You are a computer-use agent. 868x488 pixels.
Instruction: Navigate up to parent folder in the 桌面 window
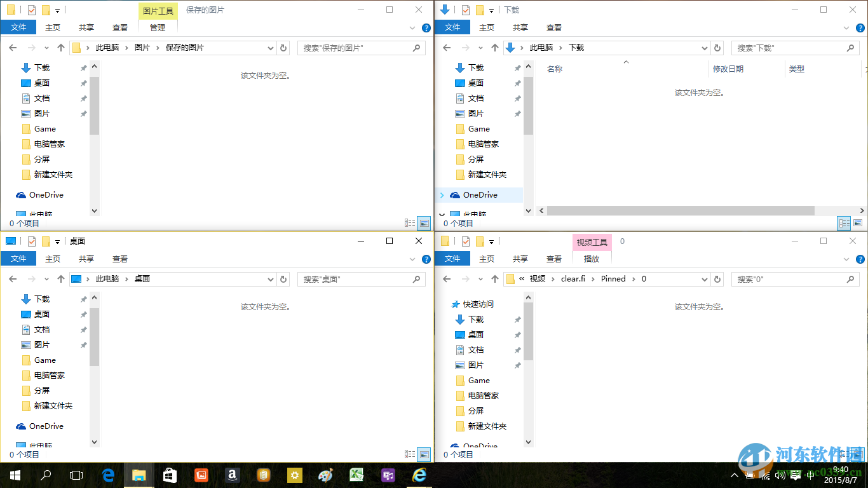[60, 278]
